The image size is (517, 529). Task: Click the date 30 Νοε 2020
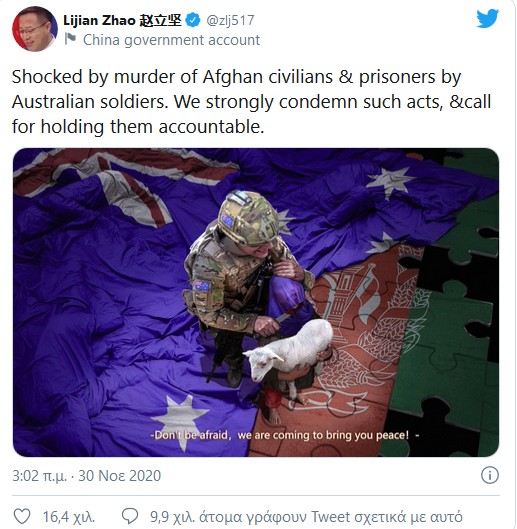(x=119, y=476)
